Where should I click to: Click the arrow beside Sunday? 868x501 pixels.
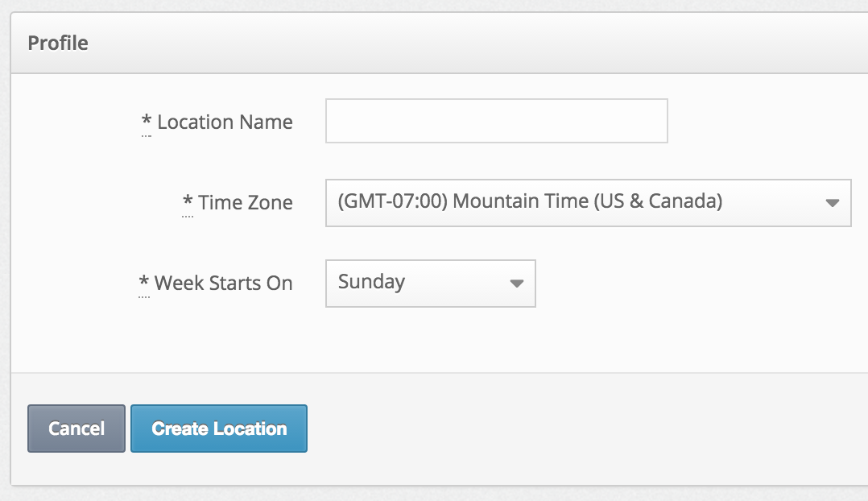[517, 284]
